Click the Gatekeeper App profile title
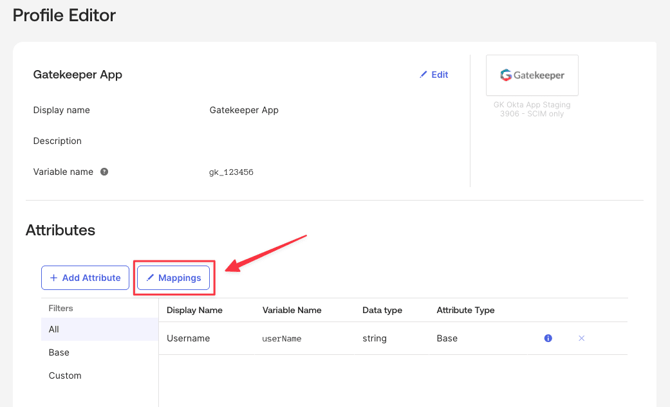Screen dimensions: 670x407 click(x=78, y=75)
